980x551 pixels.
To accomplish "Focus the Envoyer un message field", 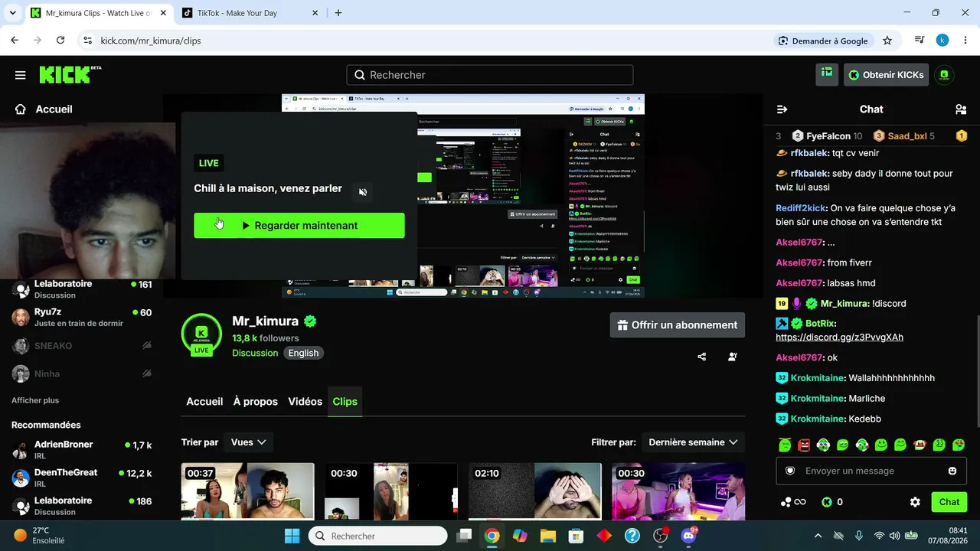I will tap(871, 471).
